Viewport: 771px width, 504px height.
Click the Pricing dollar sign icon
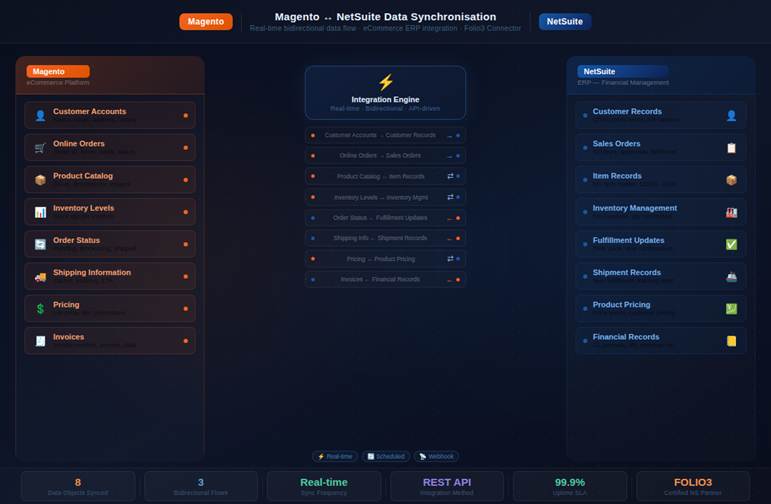click(40, 309)
